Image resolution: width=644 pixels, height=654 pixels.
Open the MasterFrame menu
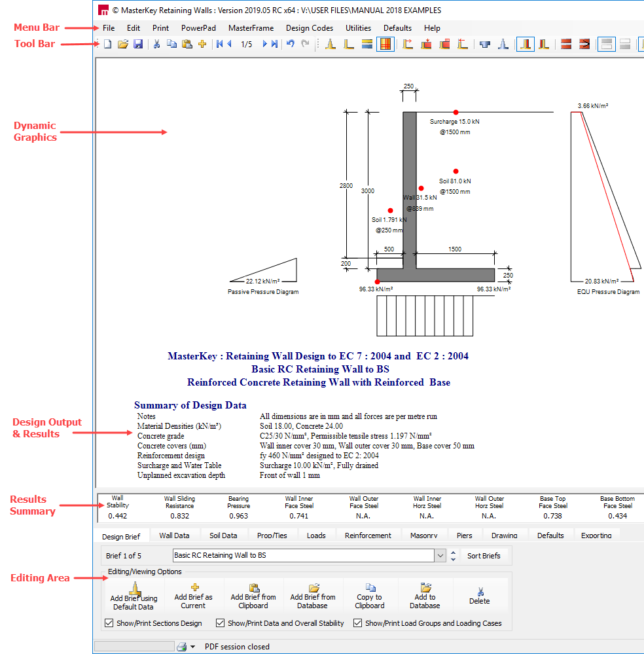pos(251,28)
